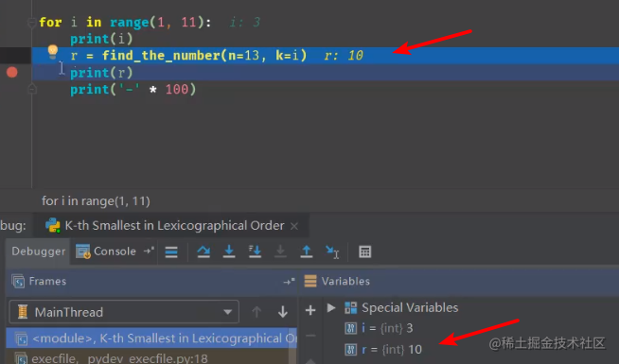Click the Run to Cursor button
This screenshot has width=619, height=364.
(x=332, y=251)
